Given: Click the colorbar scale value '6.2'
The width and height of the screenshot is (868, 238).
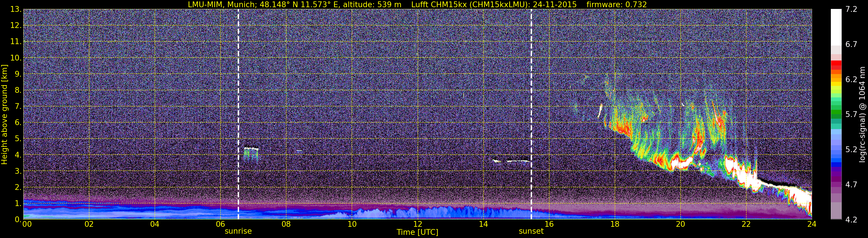Looking at the screenshot, I should click(x=851, y=79).
